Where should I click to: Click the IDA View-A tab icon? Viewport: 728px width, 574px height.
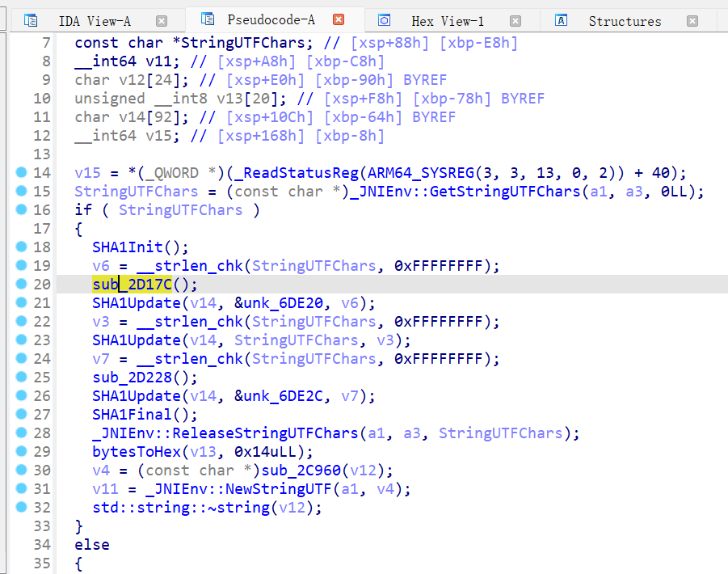pyautogui.click(x=31, y=20)
